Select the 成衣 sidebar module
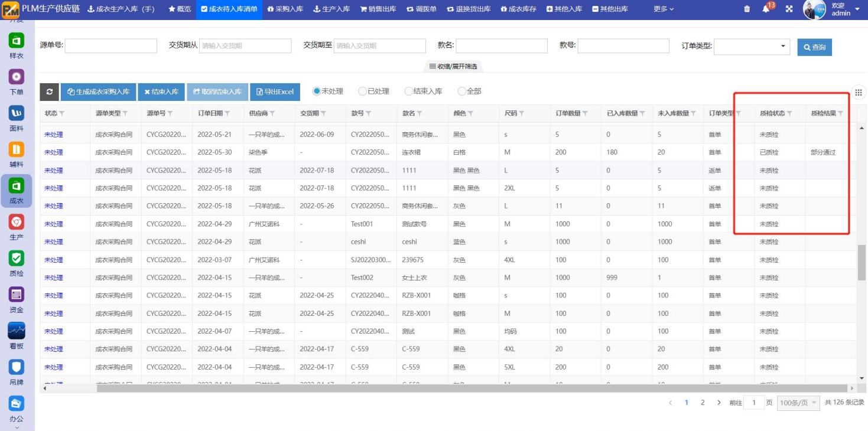Screen dimensions: 868x431 click(17, 192)
